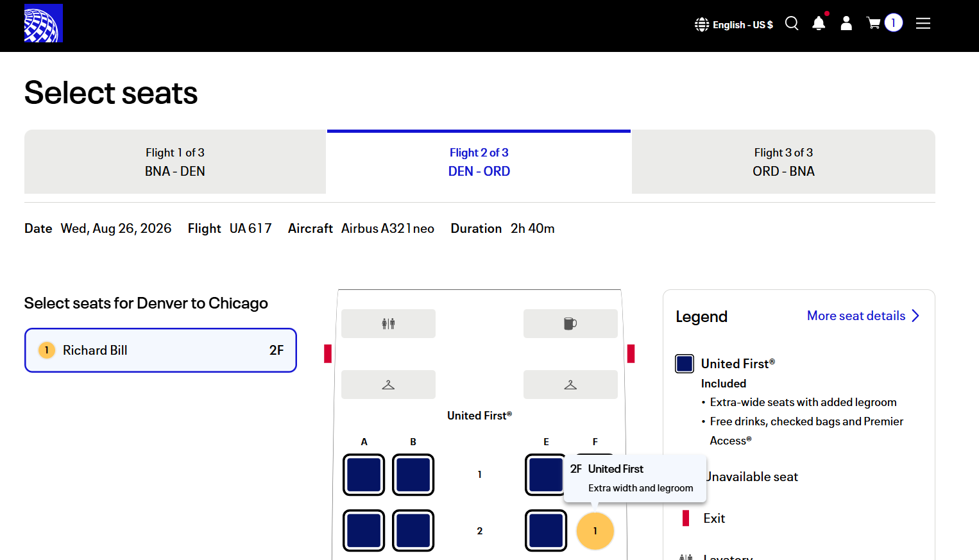Click flight number UA 617
Image resolution: width=979 pixels, height=560 pixels.
(x=251, y=228)
